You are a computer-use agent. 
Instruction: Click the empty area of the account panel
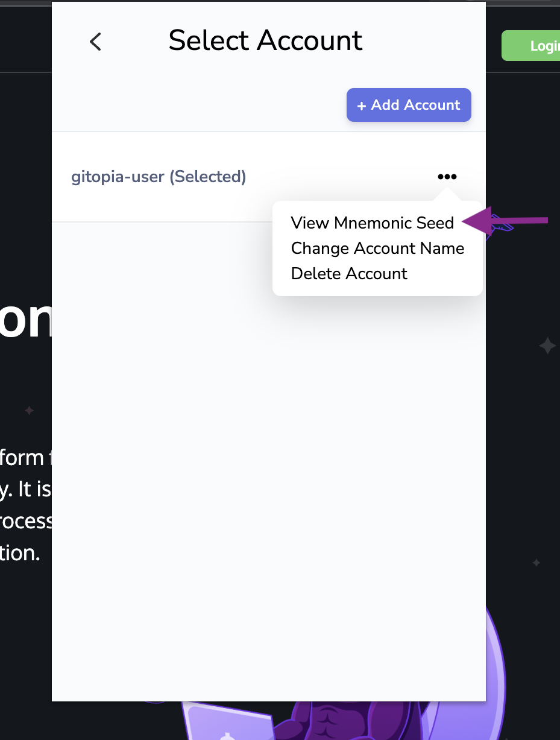coord(269,482)
